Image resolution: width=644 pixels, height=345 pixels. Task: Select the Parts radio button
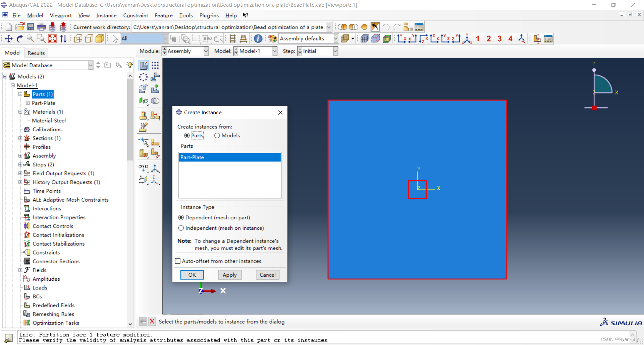187,135
